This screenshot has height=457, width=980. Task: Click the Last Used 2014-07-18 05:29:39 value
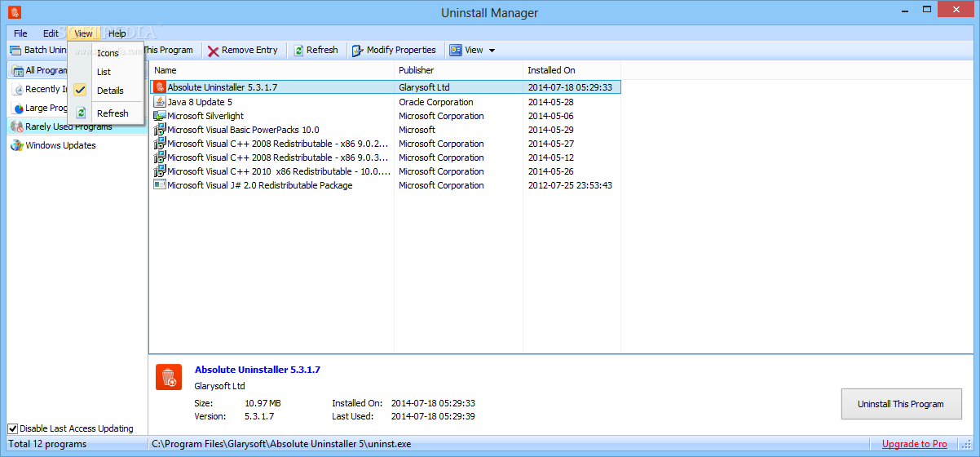click(433, 416)
